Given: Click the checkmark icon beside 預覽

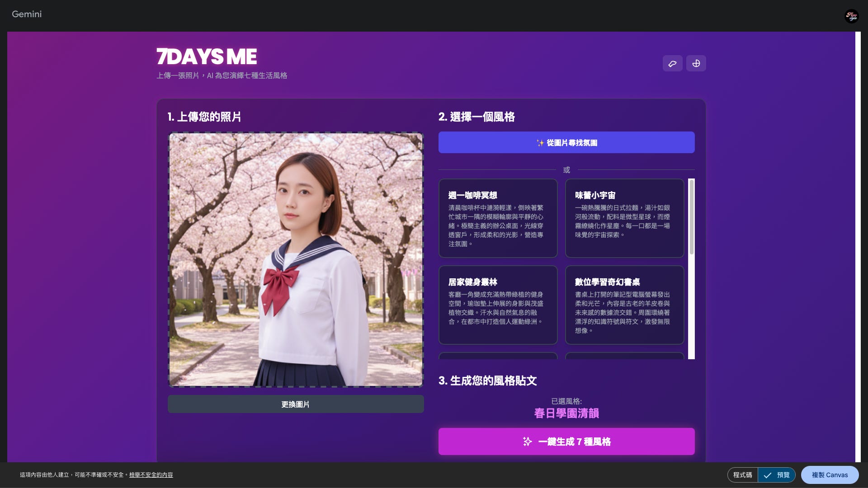Looking at the screenshot, I should (x=767, y=475).
